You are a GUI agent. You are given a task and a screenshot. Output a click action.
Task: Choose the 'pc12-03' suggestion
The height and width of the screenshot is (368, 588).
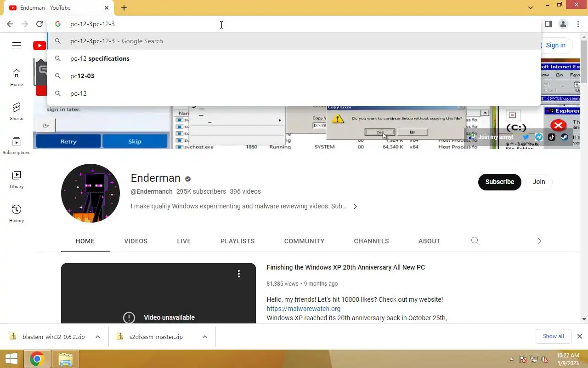pyautogui.click(x=294, y=76)
